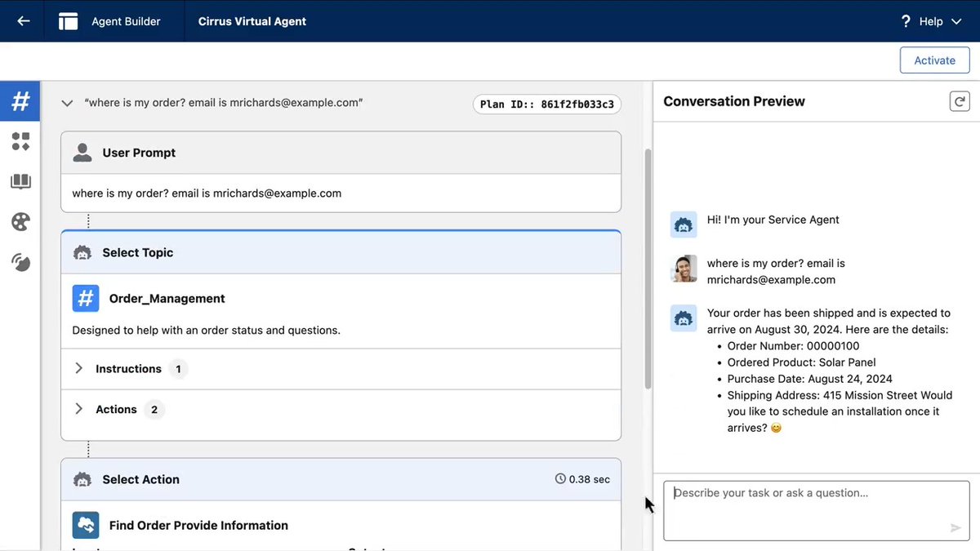
Task: Click the Plan ID badge
Action: 547,104
